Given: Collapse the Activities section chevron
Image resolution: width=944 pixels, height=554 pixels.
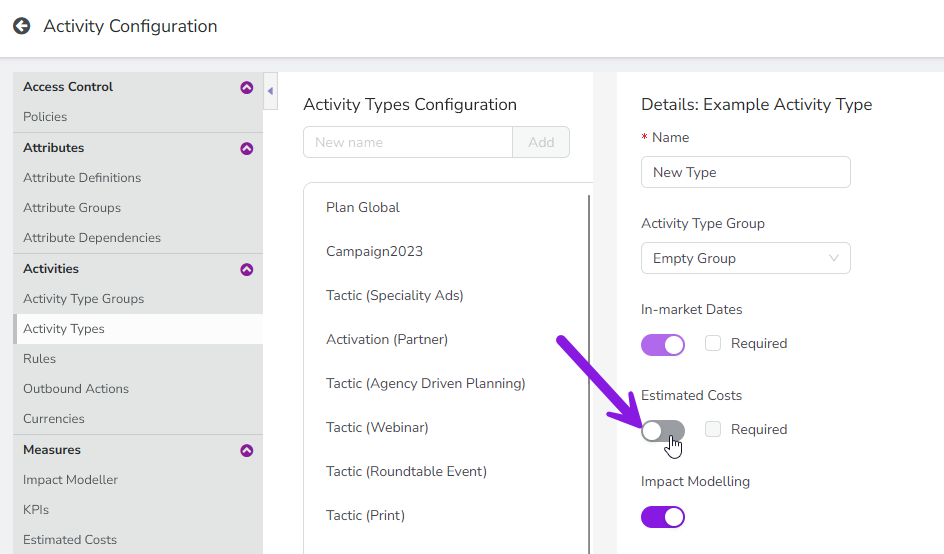Looking at the screenshot, I should (247, 269).
